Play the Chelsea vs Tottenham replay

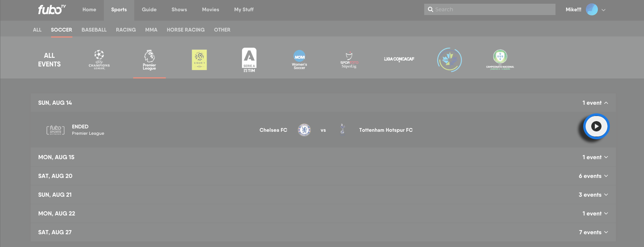coord(596,127)
